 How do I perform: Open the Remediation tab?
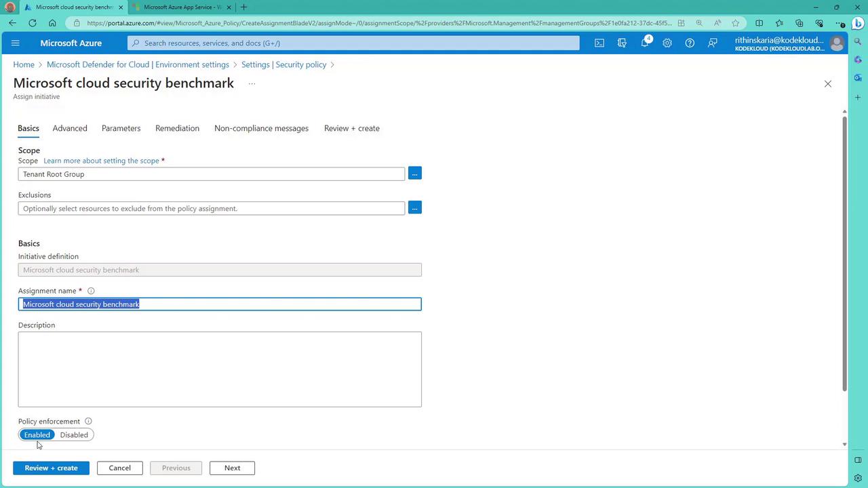(x=177, y=128)
